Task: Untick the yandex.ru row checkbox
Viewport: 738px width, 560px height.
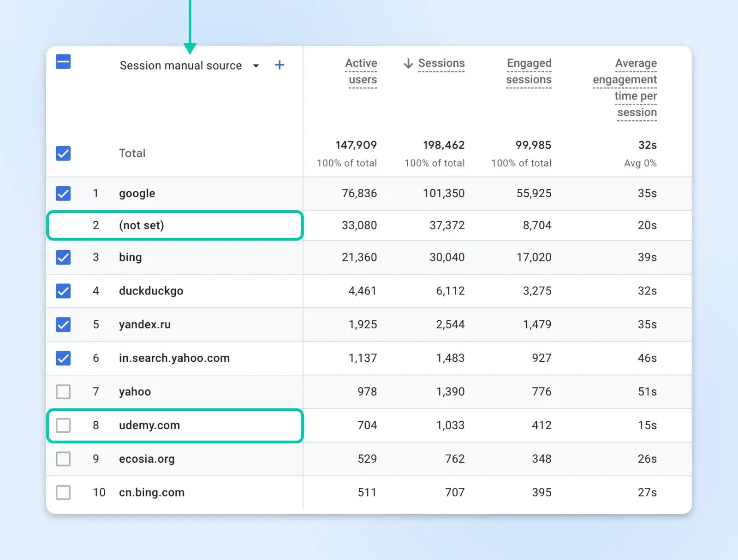Action: [63, 324]
